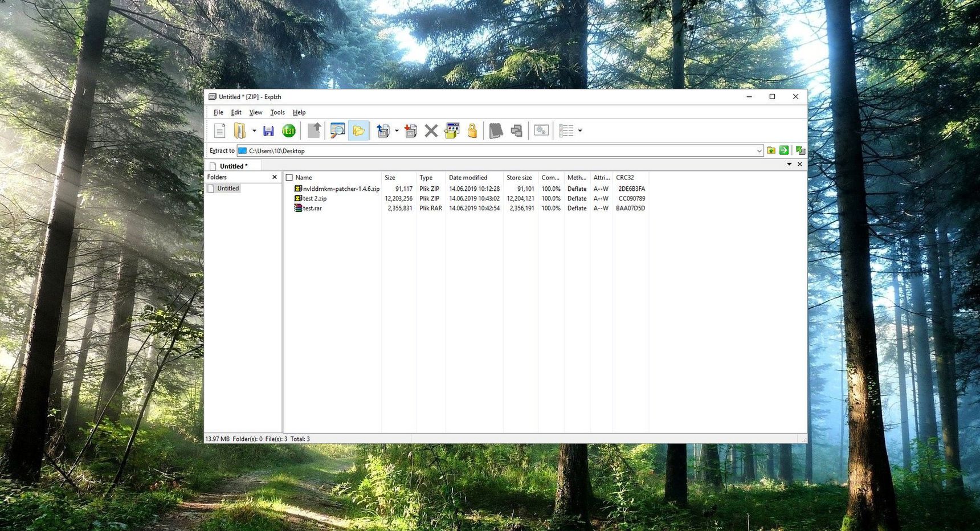Open the Extract to path dropdown chevron
The height and width of the screenshot is (531, 980).
pyautogui.click(x=759, y=151)
